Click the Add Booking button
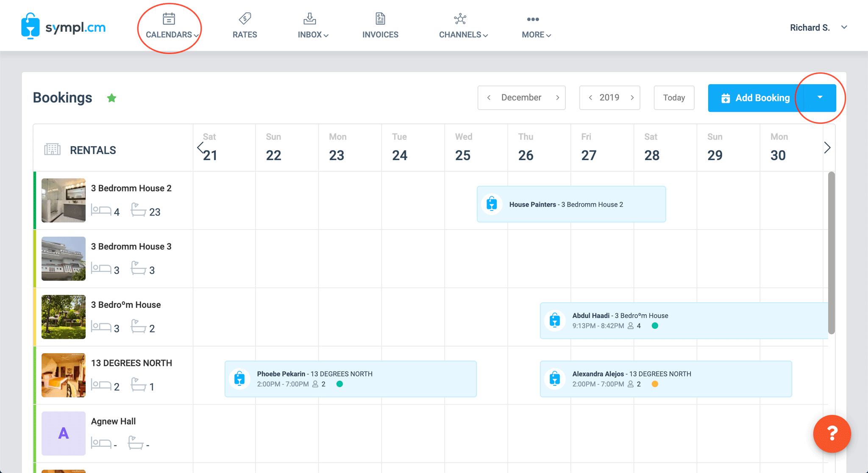Screen dimensions: 868x473 [x=755, y=98]
